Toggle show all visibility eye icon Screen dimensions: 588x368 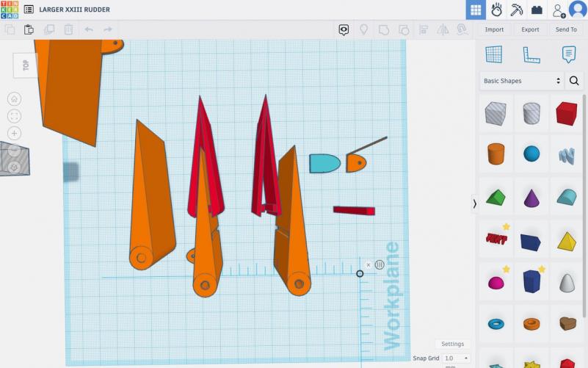(344, 29)
